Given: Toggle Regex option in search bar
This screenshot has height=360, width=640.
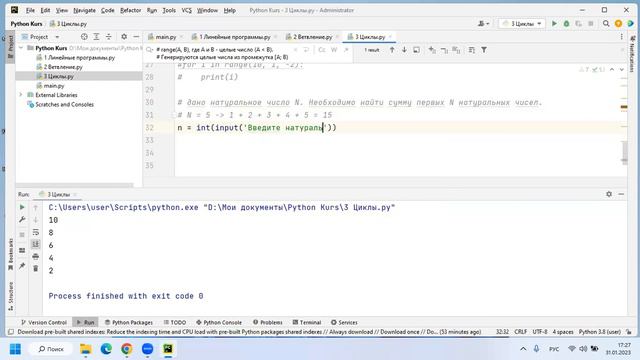Looking at the screenshot, I should (346, 50).
